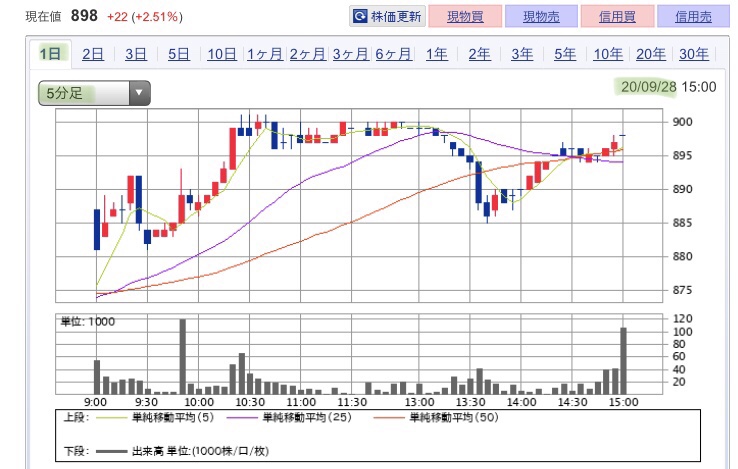Click the 9:00 time axis label
The image size is (738, 469).
click(96, 402)
